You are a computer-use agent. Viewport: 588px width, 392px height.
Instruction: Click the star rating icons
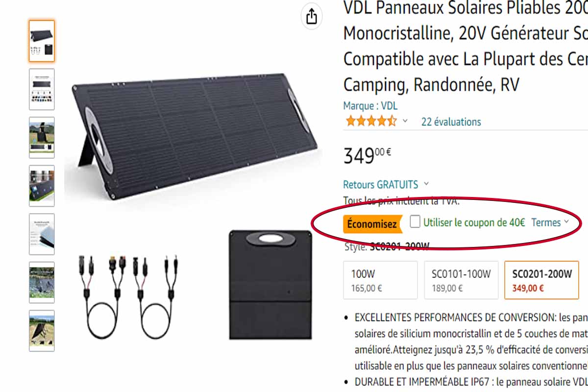click(x=371, y=121)
